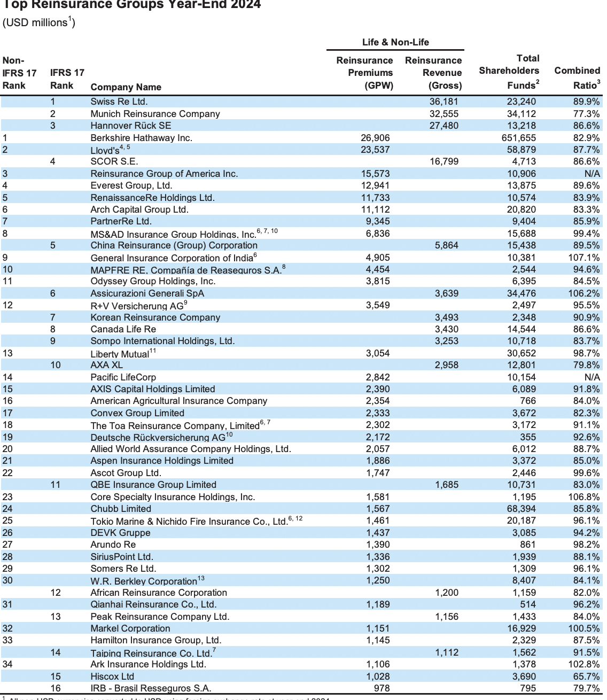Click General Insurance Corporation of India
Viewport: 607px width, 700px height.
point(172,258)
